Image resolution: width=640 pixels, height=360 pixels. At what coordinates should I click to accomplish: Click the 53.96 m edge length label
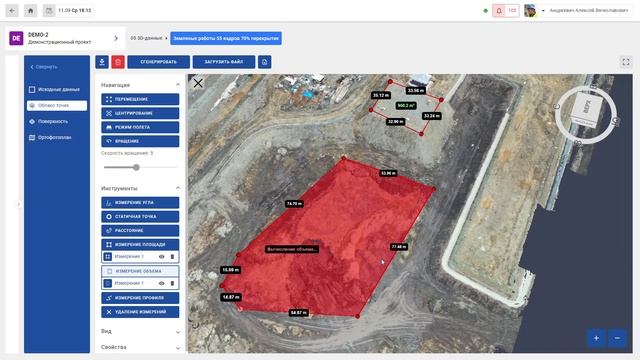point(388,173)
